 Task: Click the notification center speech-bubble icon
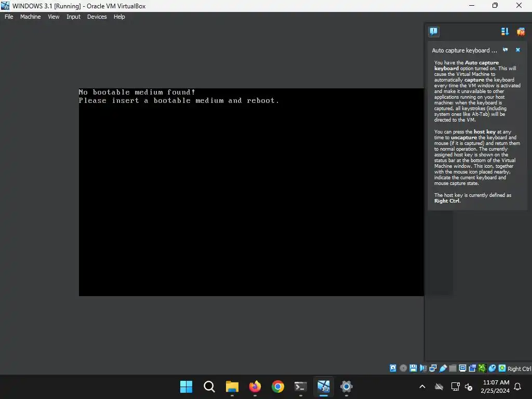[x=434, y=32]
